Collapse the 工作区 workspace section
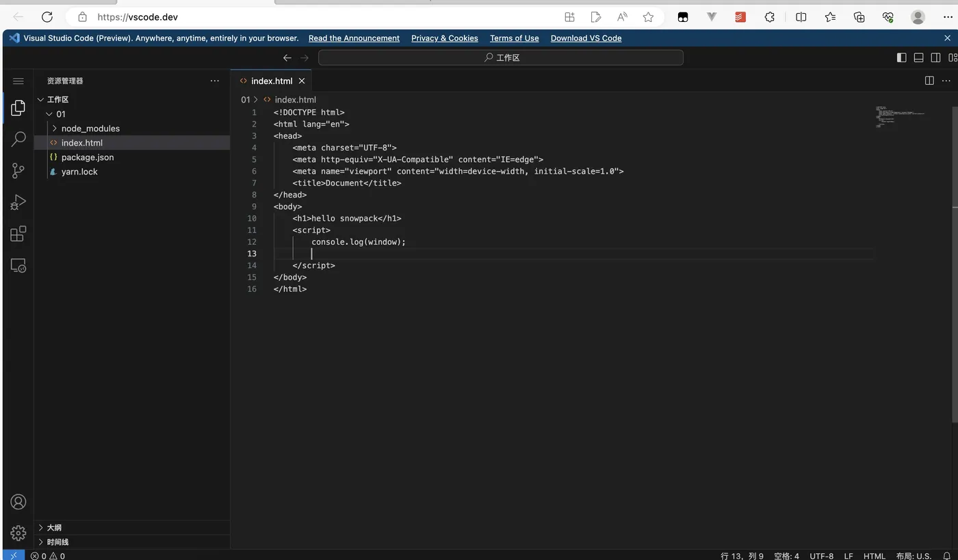The width and height of the screenshot is (958, 560). 40,100
